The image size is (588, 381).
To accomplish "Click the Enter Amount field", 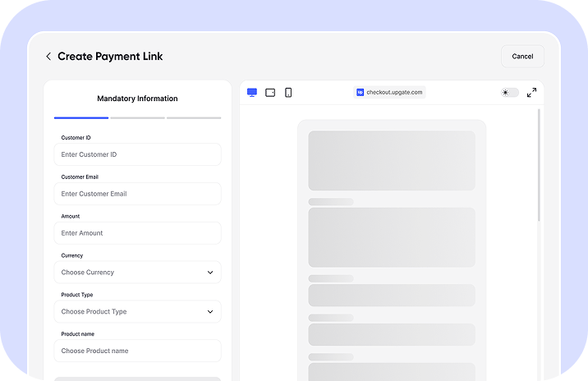I will coord(138,233).
